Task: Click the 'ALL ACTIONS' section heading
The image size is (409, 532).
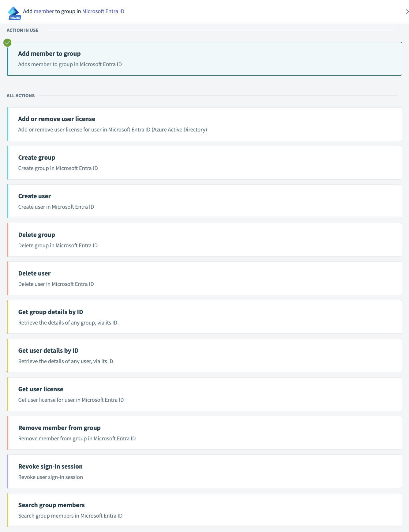Action: pyautogui.click(x=21, y=96)
